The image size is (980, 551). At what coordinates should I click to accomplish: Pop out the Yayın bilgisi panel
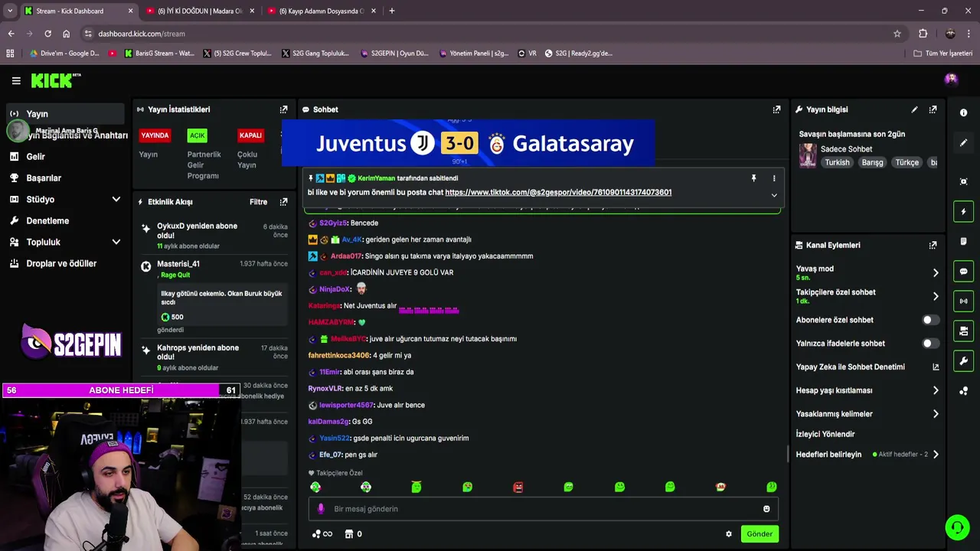pyautogui.click(x=933, y=109)
